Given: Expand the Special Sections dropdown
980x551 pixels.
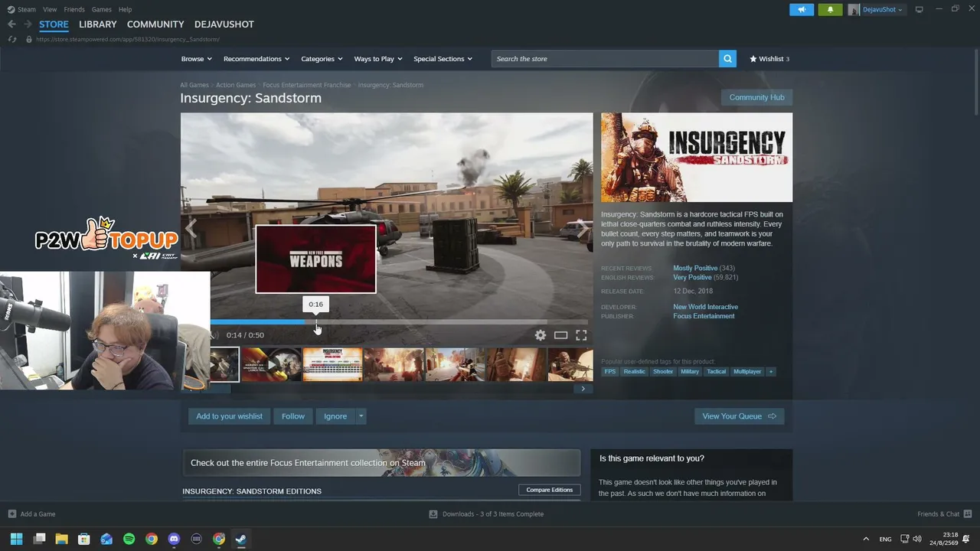Looking at the screenshot, I should point(443,59).
